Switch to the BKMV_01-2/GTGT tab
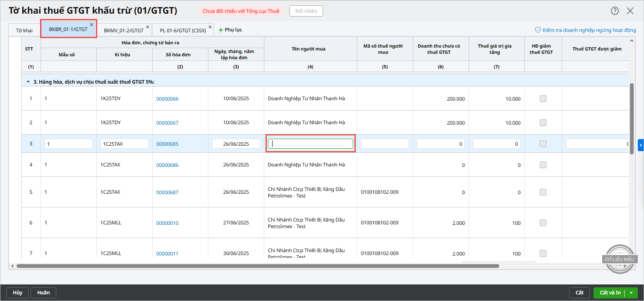Image resolution: width=644 pixels, height=301 pixels. (123, 31)
